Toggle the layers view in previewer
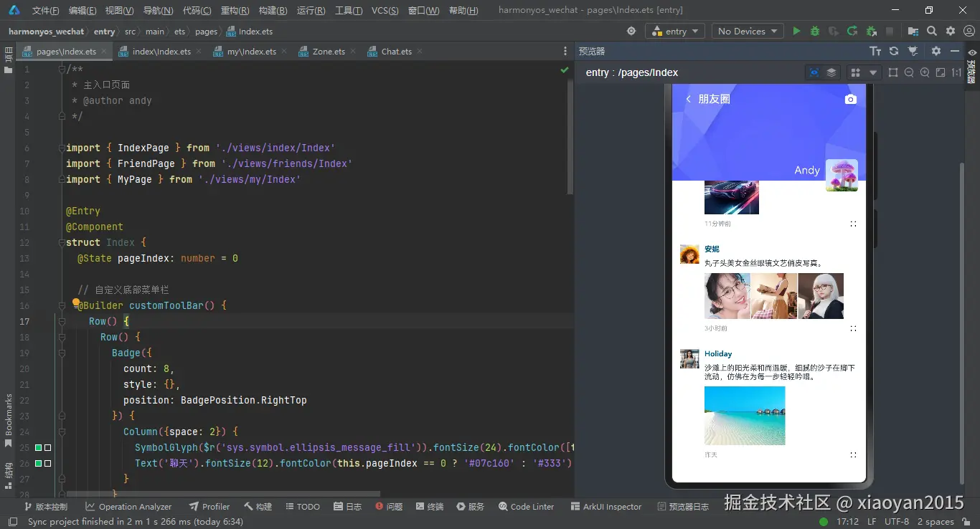Viewport: 980px width, 529px height. 831,72
